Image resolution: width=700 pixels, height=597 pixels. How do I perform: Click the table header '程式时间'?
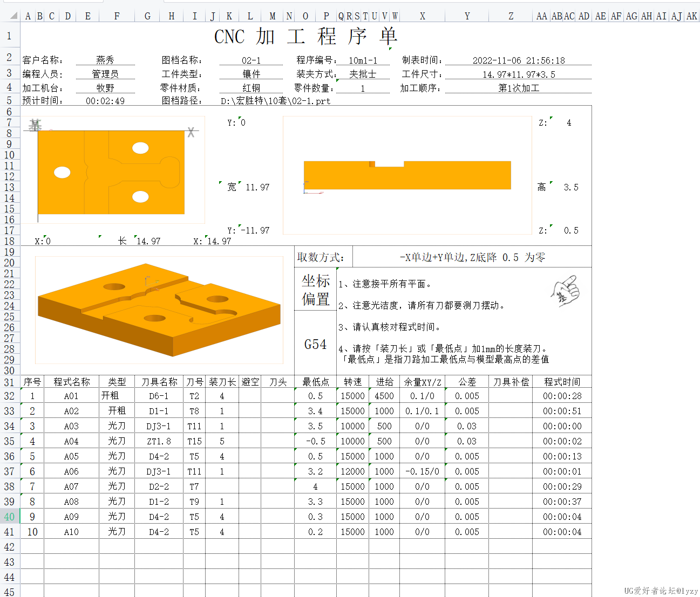(562, 382)
